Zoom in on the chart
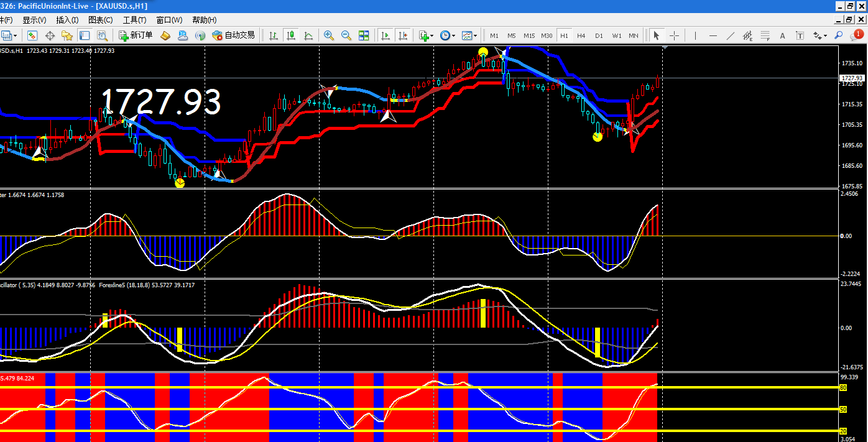Screen dimensions: 868x442 [329, 35]
